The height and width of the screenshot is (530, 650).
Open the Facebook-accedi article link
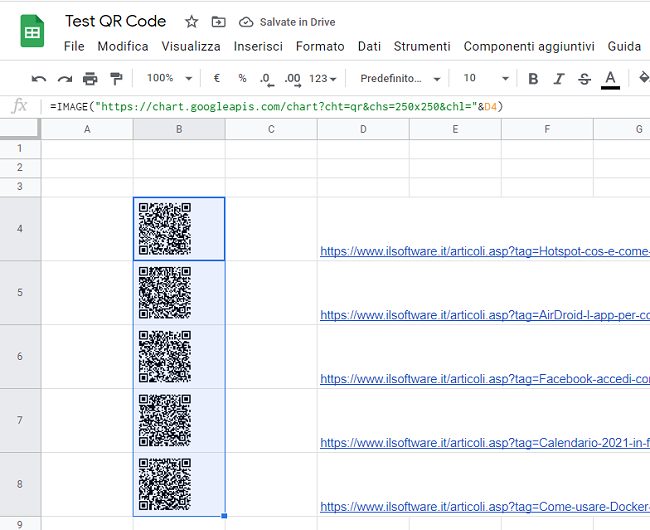point(485,379)
